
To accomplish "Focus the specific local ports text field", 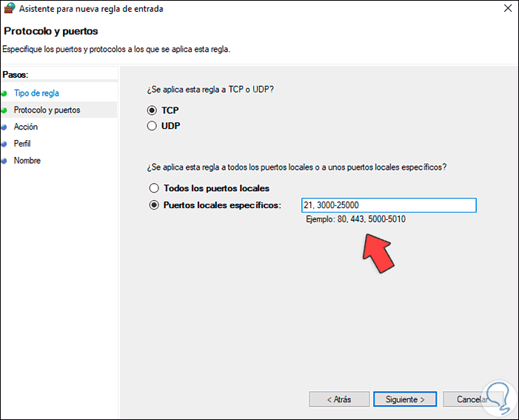I will click(388, 205).
